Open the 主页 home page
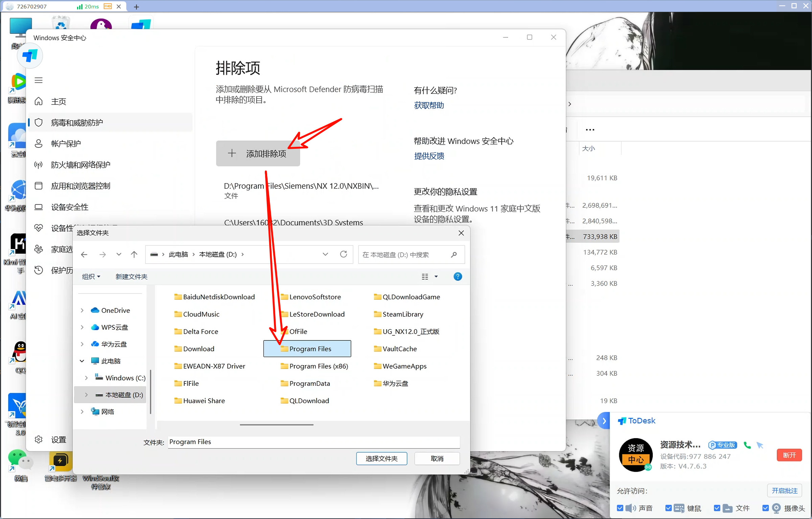The width and height of the screenshot is (812, 519). click(x=58, y=101)
